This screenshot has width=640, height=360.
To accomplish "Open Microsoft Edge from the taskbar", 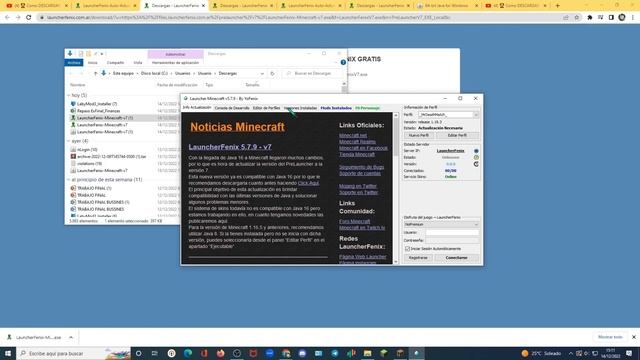I will pyautogui.click(x=188, y=353).
